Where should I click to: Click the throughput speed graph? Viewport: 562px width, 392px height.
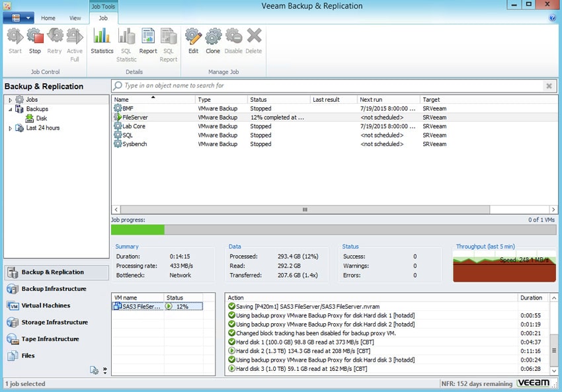point(504,266)
